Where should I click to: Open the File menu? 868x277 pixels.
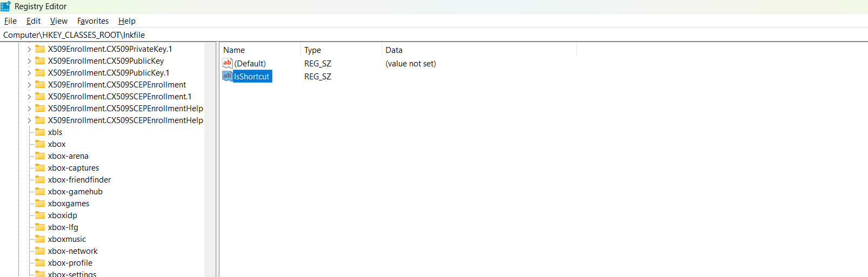coord(10,21)
